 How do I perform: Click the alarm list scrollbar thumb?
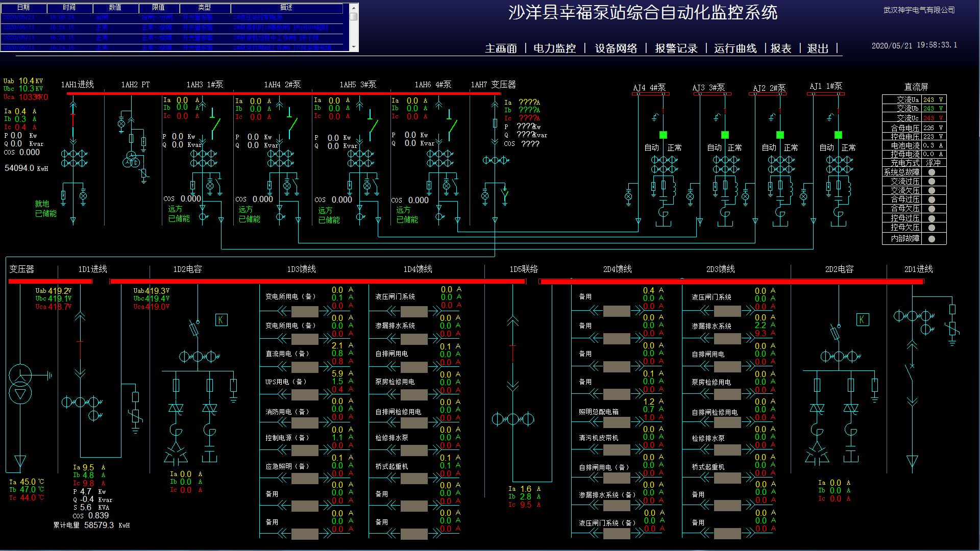[x=354, y=17]
